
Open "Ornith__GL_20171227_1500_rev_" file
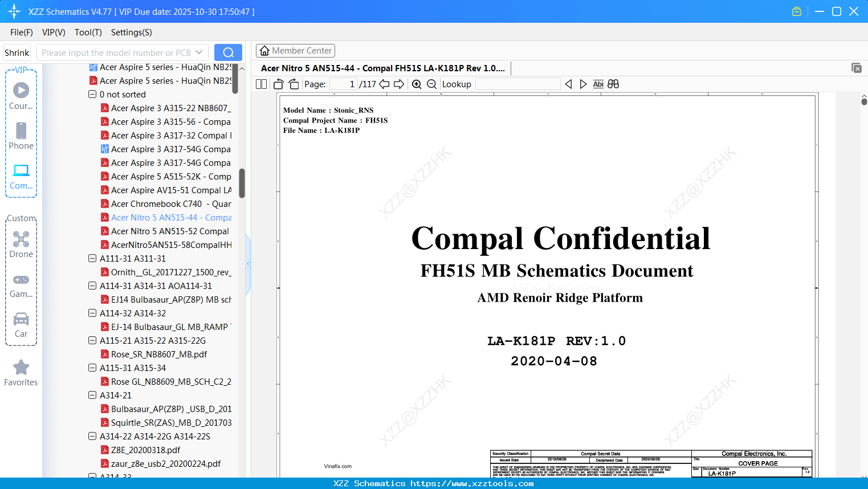166,272
